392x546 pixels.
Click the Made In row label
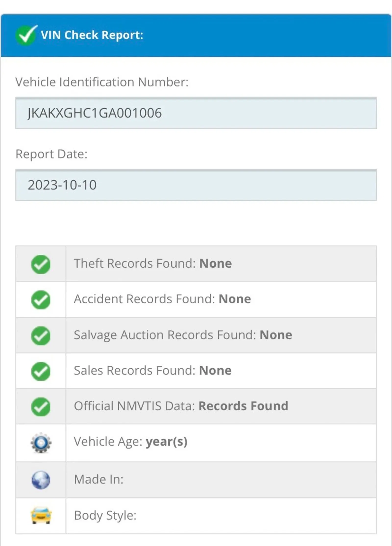coord(99,479)
